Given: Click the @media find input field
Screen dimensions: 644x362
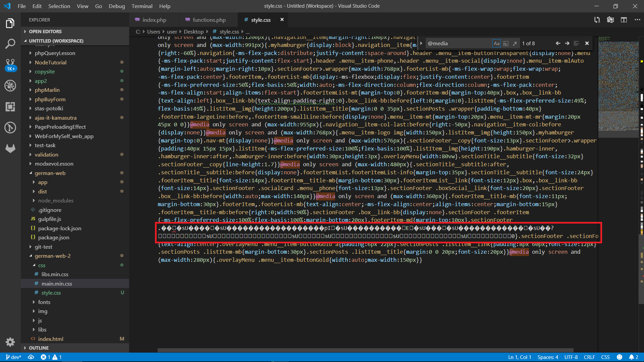Looking at the screenshot, I should coord(458,43).
